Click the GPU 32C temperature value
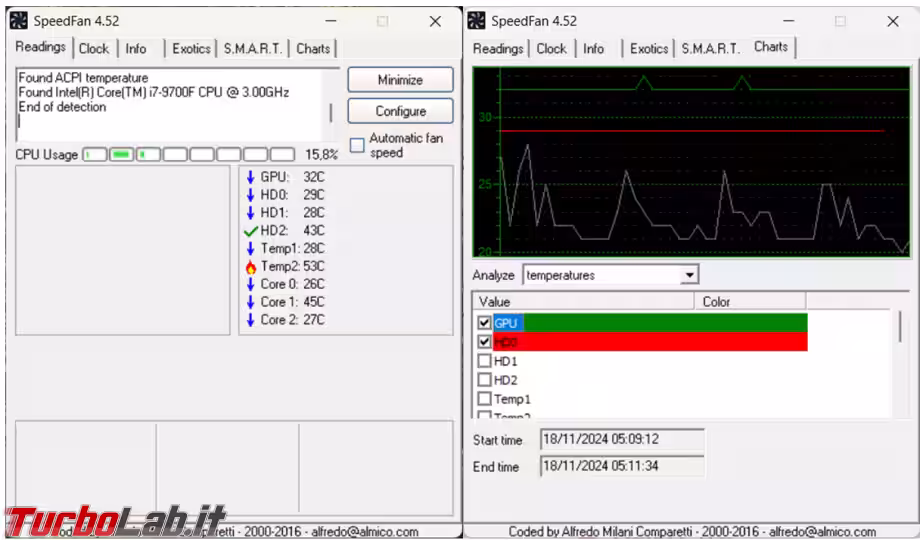The height and width of the screenshot is (540, 920). 314,177
